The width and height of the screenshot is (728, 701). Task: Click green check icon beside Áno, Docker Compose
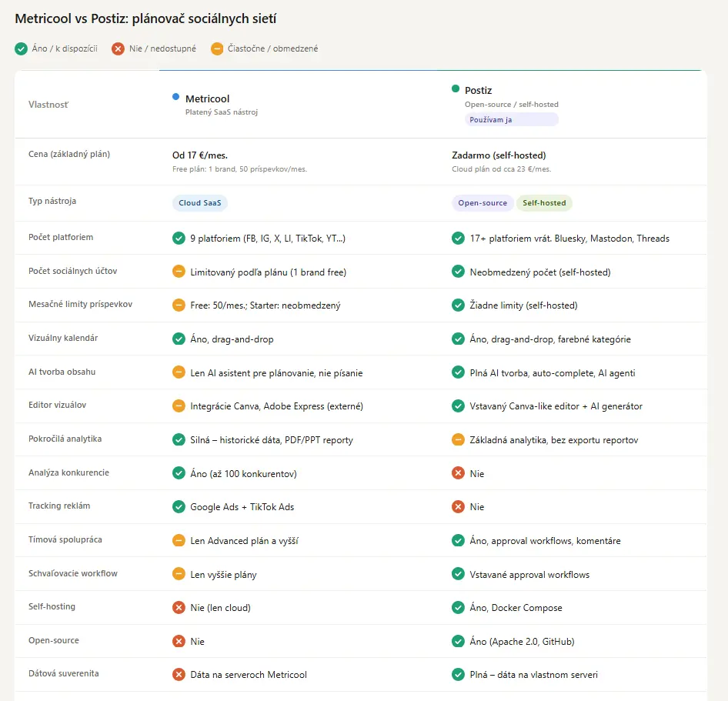458,608
